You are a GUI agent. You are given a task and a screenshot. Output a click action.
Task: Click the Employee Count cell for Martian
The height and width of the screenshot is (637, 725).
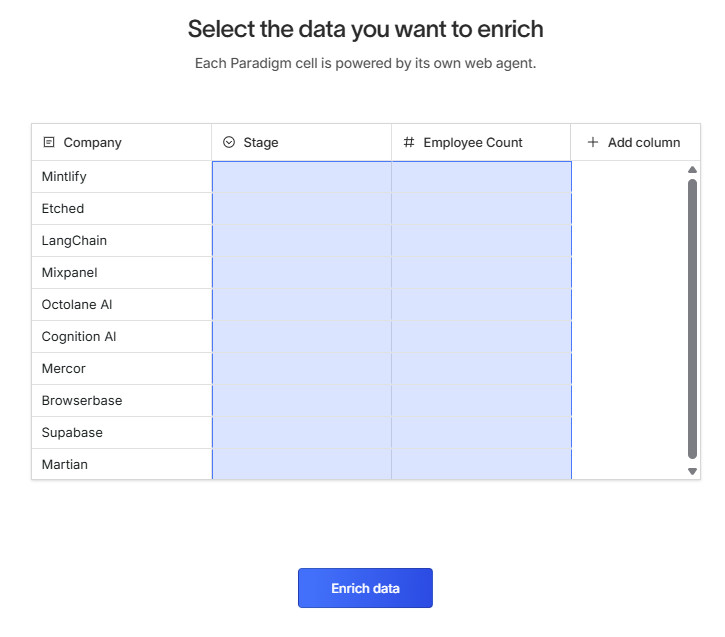pos(481,465)
